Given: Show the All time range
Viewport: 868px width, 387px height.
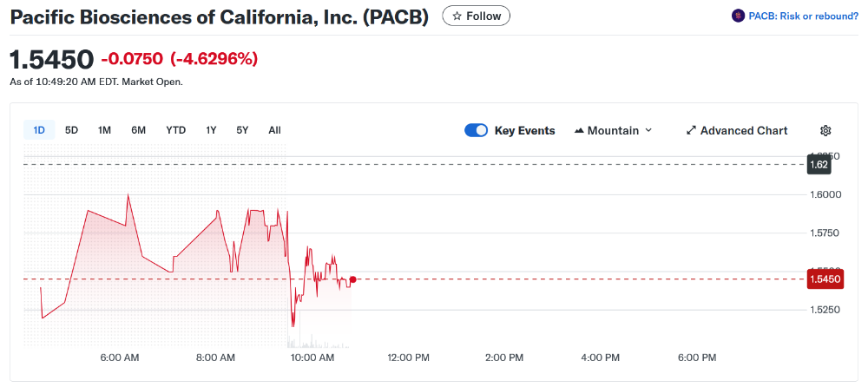Looking at the screenshot, I should pos(274,130).
